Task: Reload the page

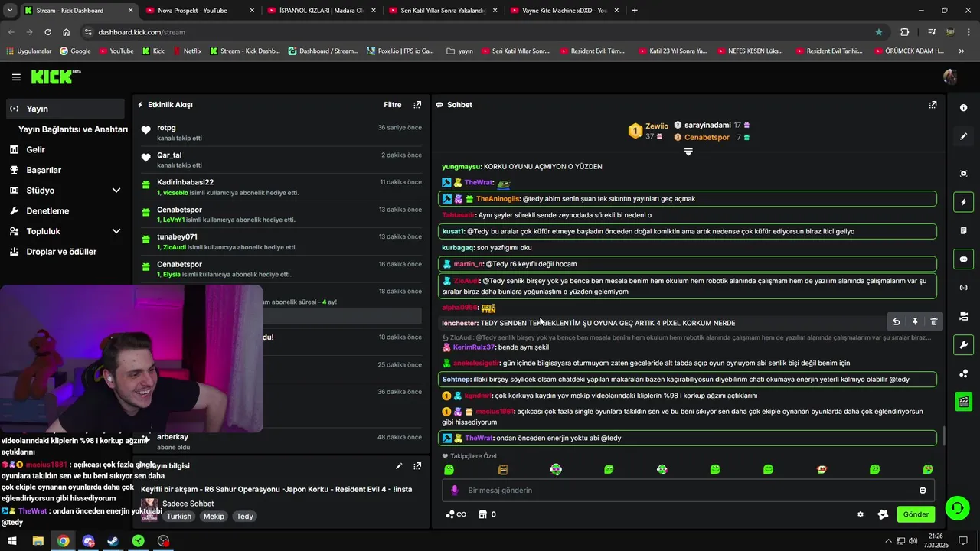Action: coord(47,32)
